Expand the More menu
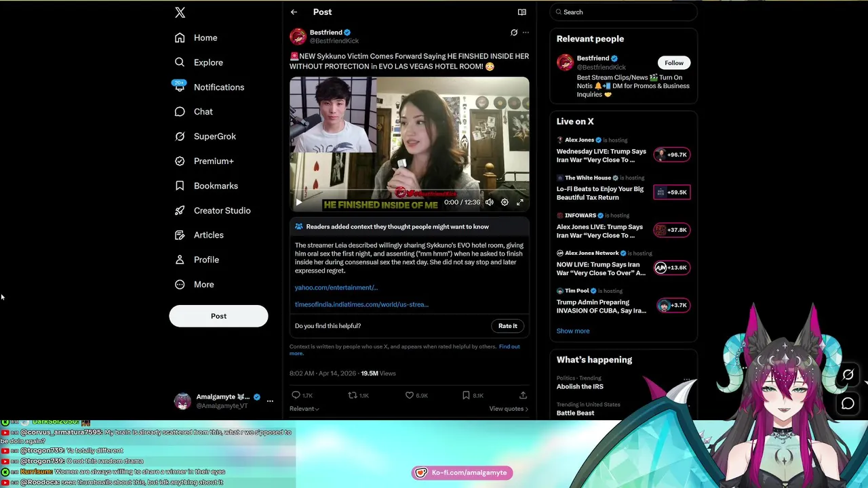The width and height of the screenshot is (868, 488). pyautogui.click(x=194, y=285)
